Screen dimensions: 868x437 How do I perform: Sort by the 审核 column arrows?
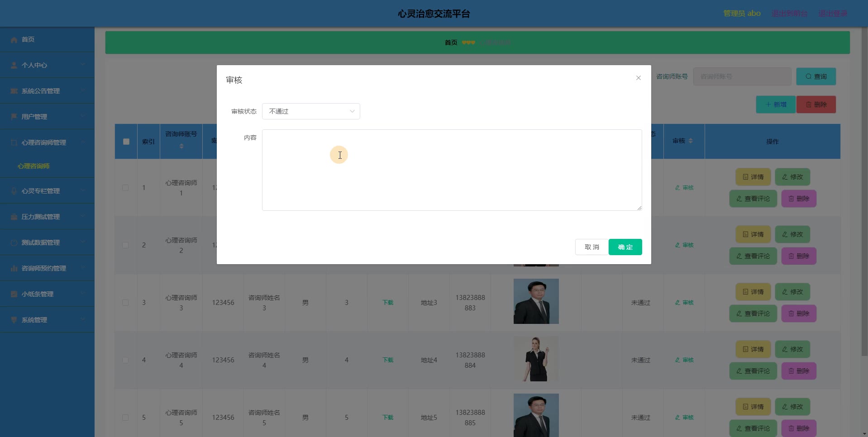click(x=691, y=141)
